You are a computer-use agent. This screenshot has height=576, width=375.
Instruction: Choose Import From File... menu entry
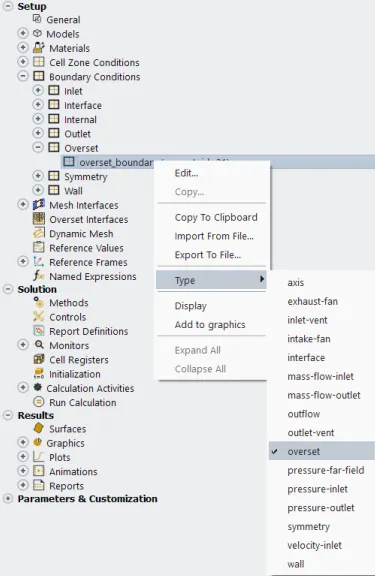coord(212,236)
